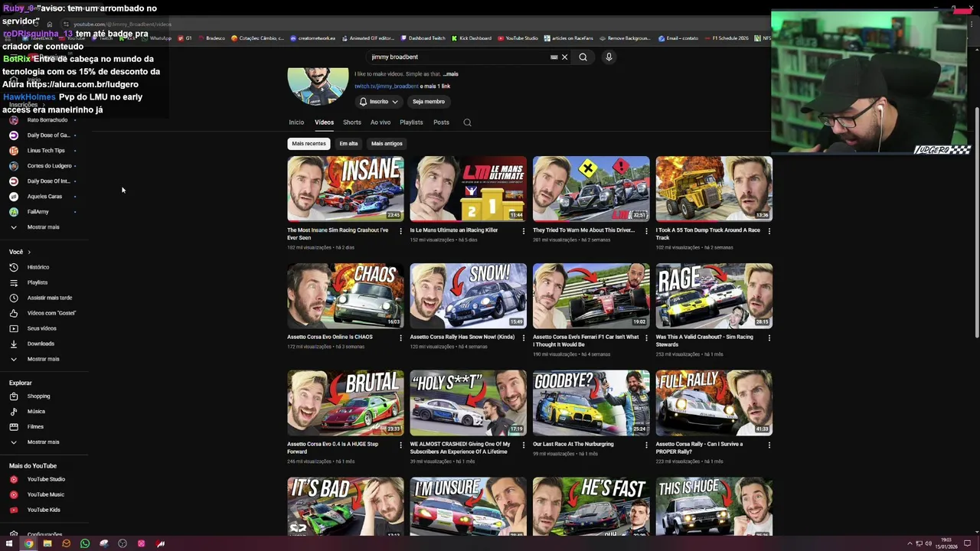Click the channel search magnifier next to Posts
Screen dimensions: 980x551
(467, 122)
